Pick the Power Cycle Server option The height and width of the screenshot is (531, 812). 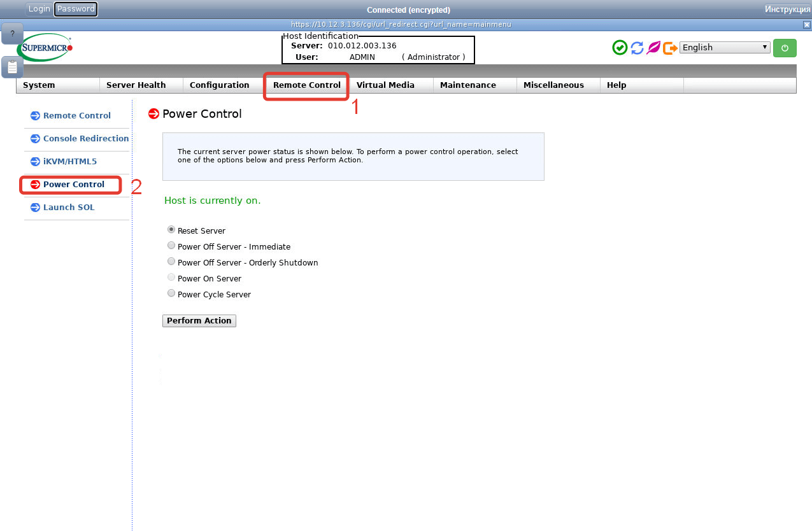(171, 294)
